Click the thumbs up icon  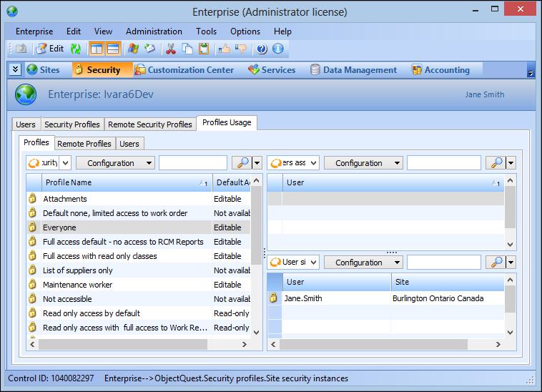pyautogui.click(x=225, y=49)
